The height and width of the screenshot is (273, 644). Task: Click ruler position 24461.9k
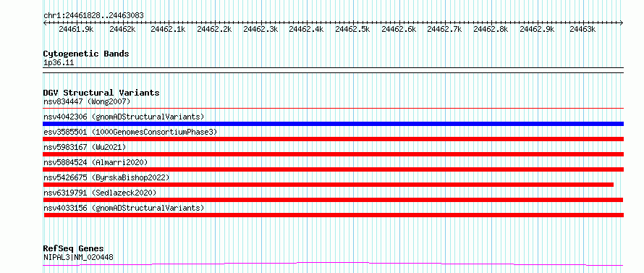pyautogui.click(x=76, y=29)
